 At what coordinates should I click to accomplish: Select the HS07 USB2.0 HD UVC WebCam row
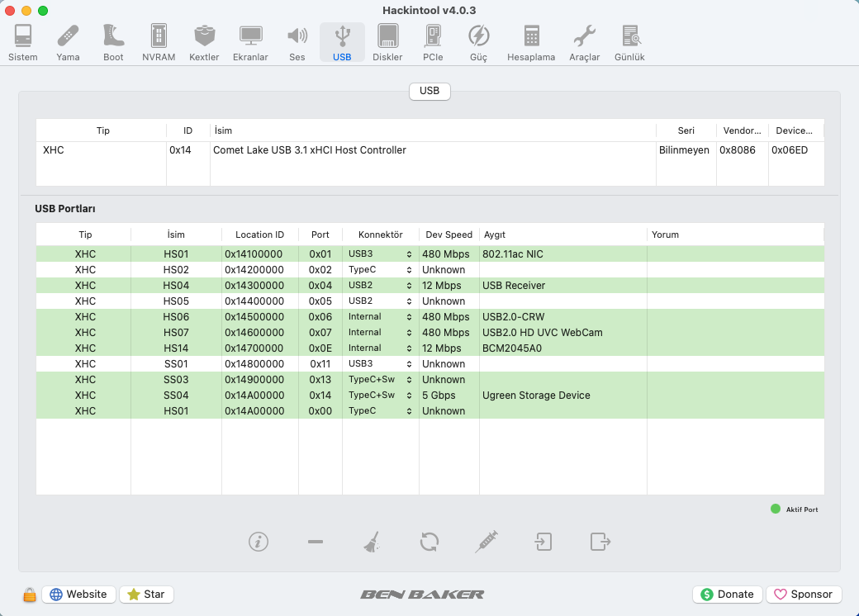coord(429,333)
